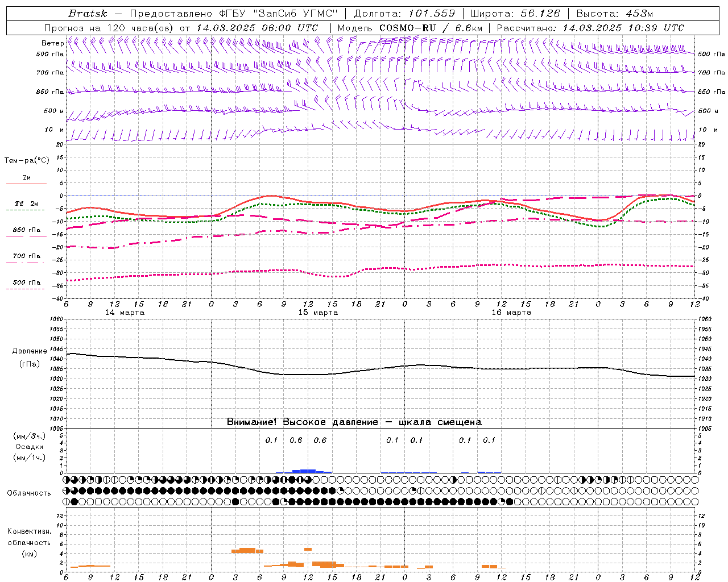Select the "14 марта" date label
The height and width of the screenshot is (582, 728).
(x=125, y=313)
